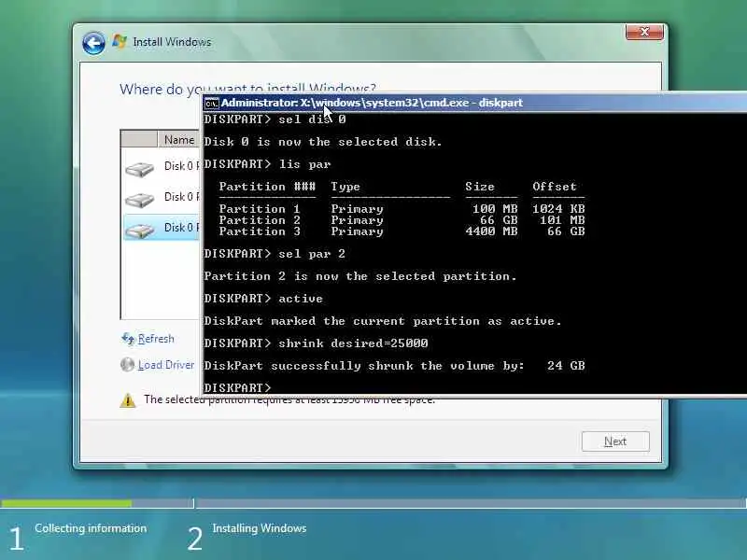747x560 pixels.
Task: Click the 'shrink desired=25000' command line
Action: click(316, 343)
